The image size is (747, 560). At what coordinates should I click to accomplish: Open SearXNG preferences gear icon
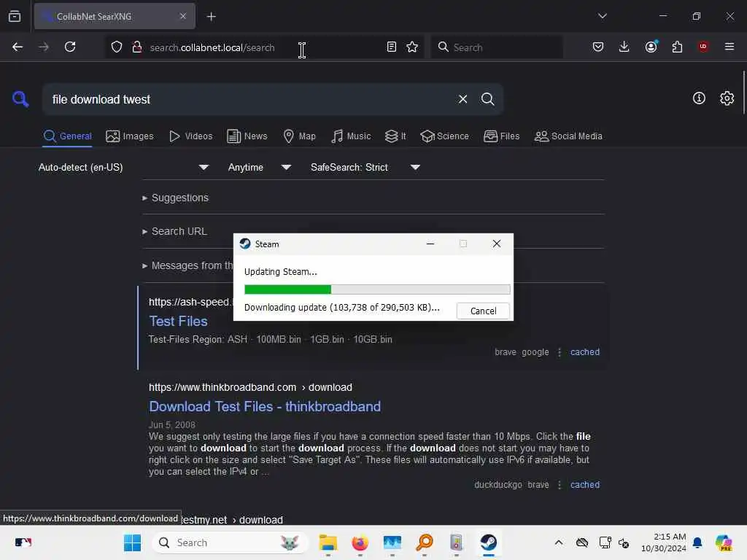pyautogui.click(x=727, y=98)
